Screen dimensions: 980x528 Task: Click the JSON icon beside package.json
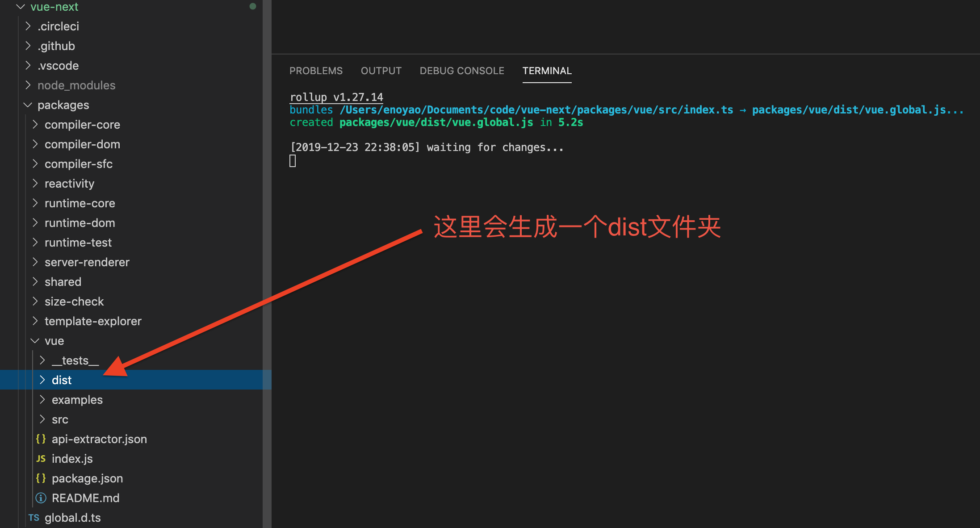click(x=41, y=478)
